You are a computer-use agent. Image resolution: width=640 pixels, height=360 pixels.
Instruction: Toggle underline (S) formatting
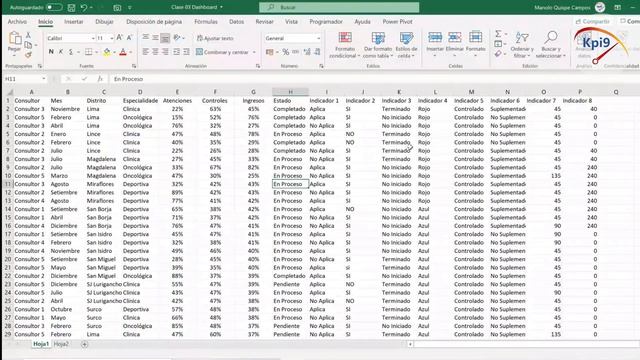pyautogui.click(x=71, y=52)
